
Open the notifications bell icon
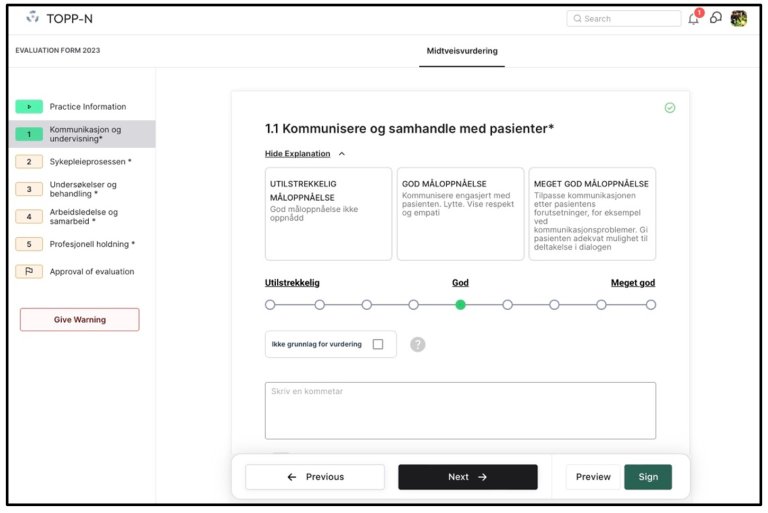click(694, 19)
